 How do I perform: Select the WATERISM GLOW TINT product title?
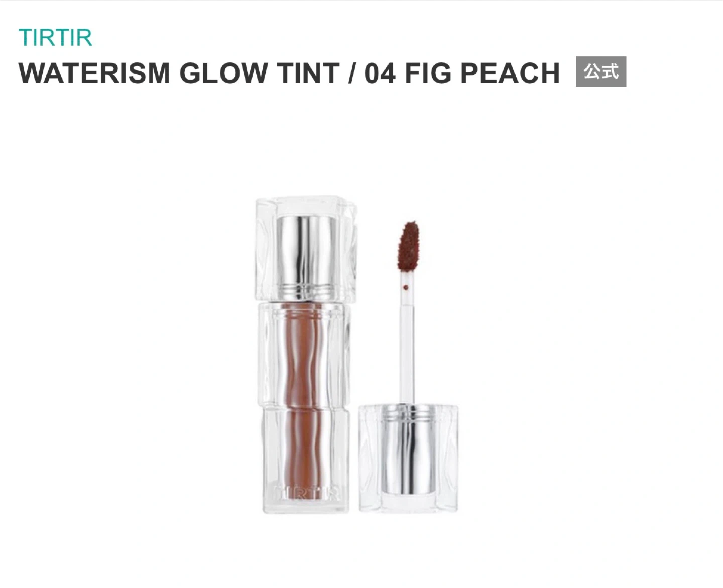(x=289, y=73)
